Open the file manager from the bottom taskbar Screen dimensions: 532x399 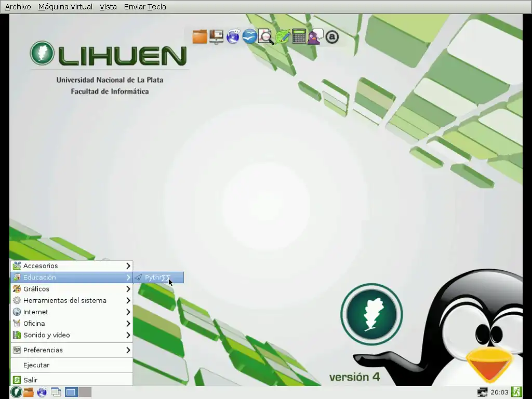tap(29, 392)
